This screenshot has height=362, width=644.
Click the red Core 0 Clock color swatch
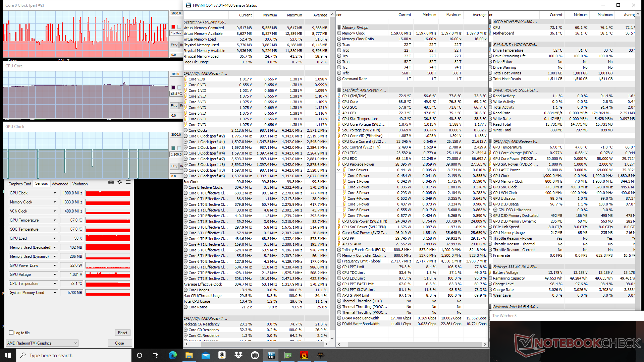click(173, 27)
